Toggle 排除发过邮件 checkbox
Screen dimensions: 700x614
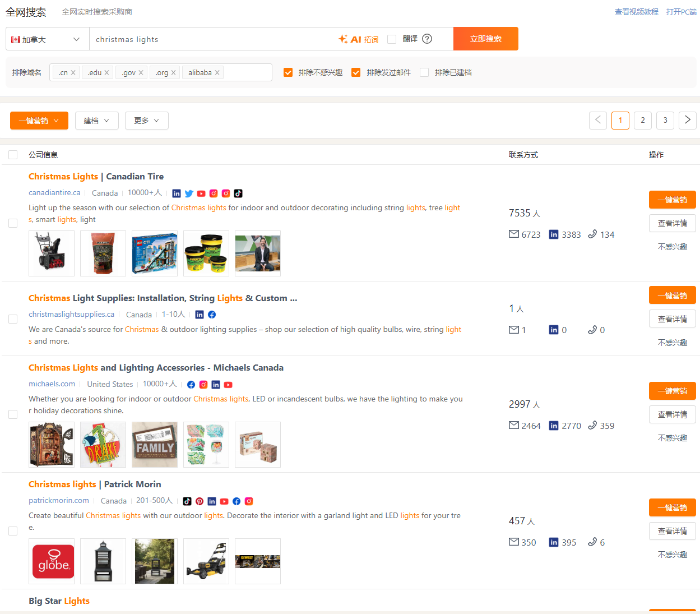(356, 72)
